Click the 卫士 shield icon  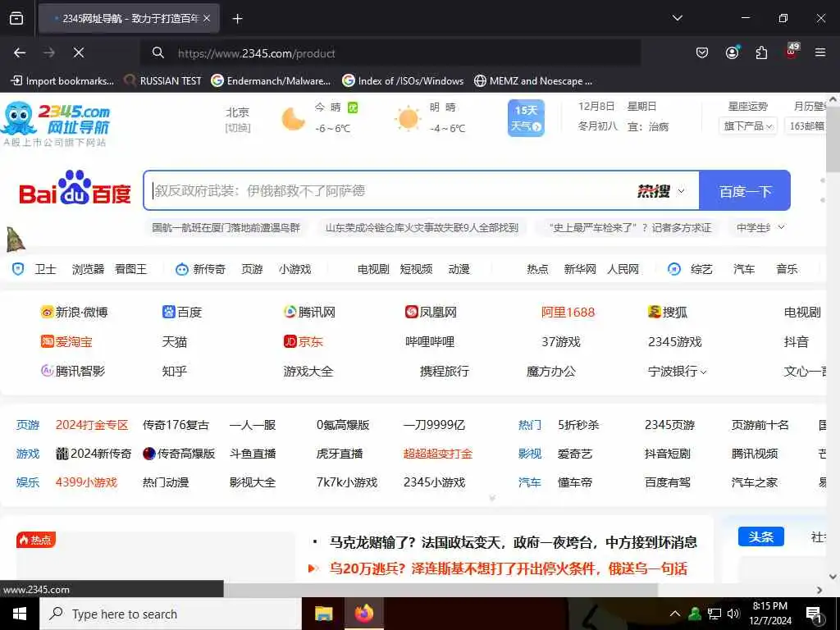coord(18,269)
